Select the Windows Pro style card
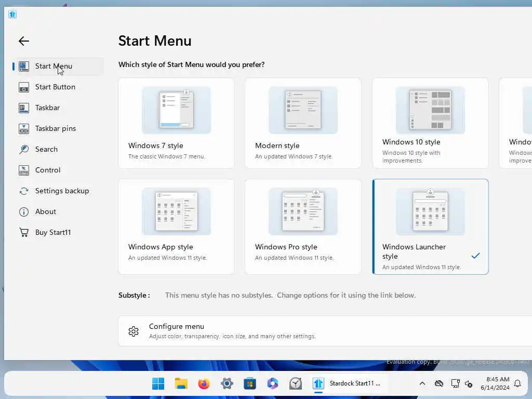 [303, 227]
